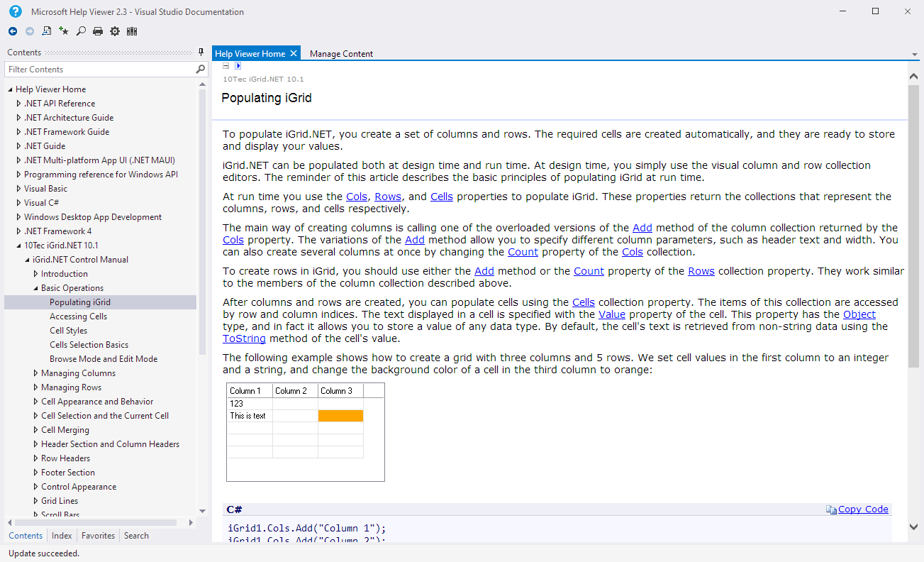The width and height of the screenshot is (924, 562).
Task: Open Windows Desktop App Development entry
Action: pyautogui.click(x=93, y=217)
